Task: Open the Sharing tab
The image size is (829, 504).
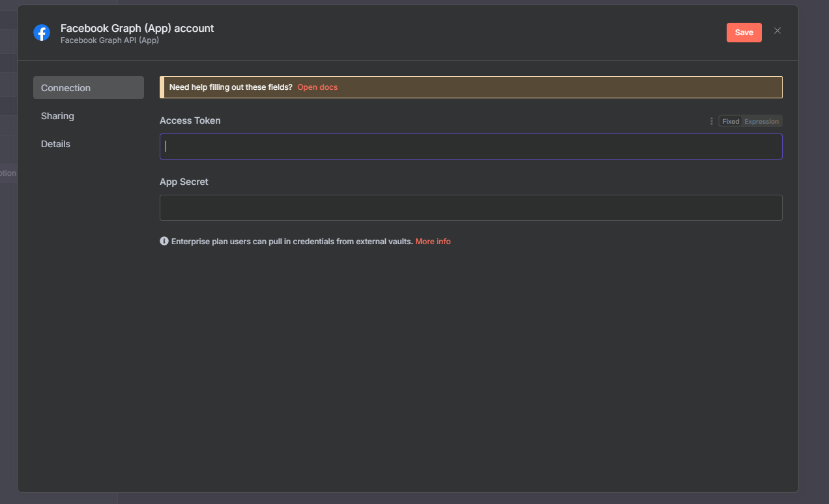Action: point(89,116)
